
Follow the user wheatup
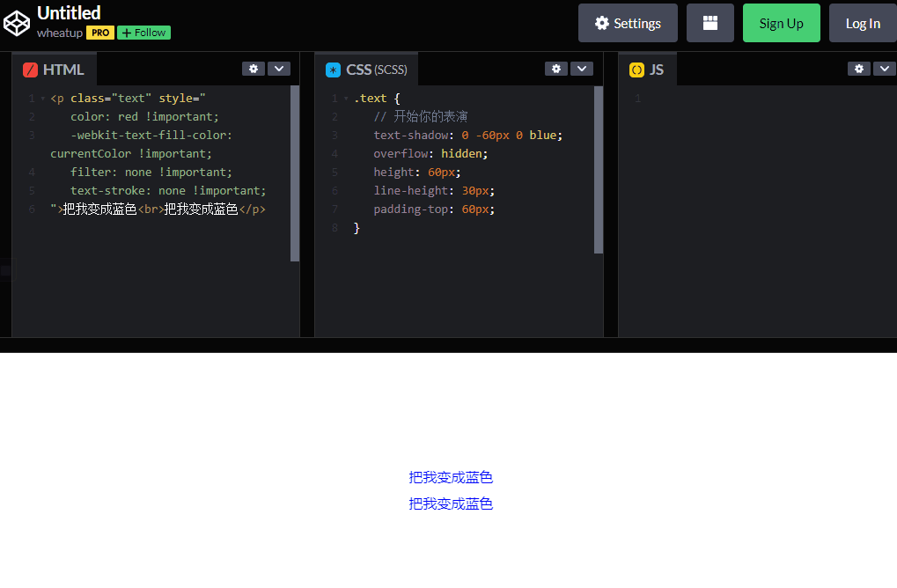coord(143,33)
